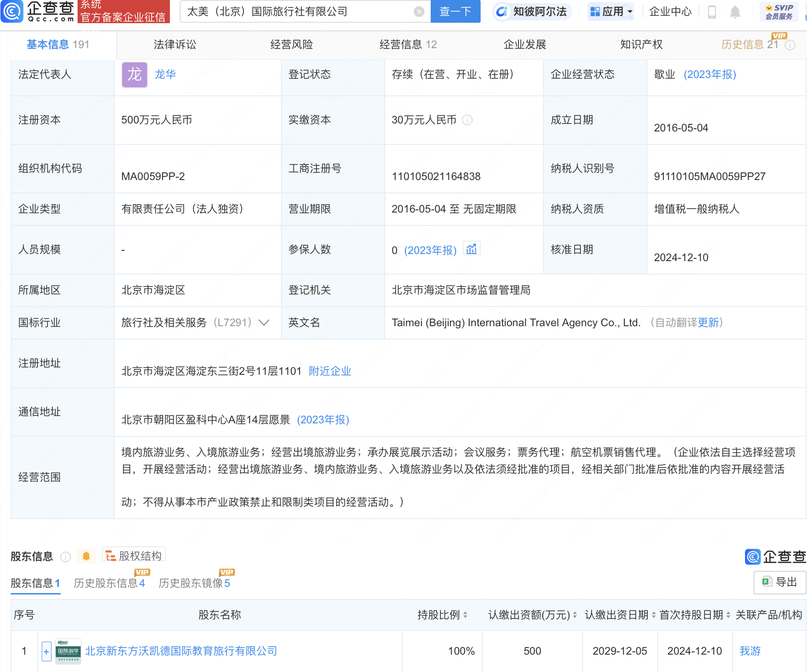
Task: Click organization code MA0059PP-2
Action: pyautogui.click(x=153, y=176)
